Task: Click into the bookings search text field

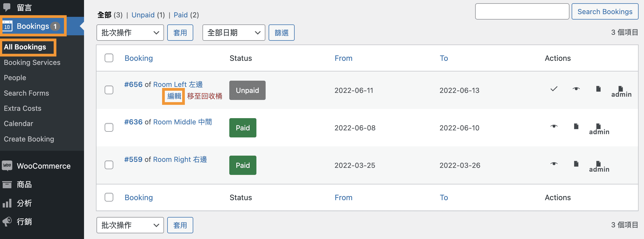Action: 522,12
